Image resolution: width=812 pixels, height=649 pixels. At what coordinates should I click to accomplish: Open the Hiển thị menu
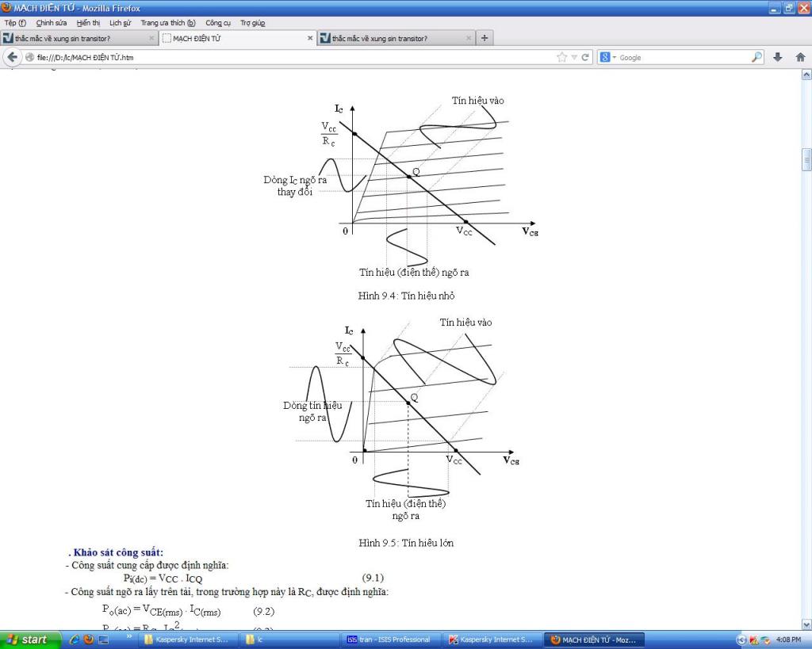click(x=88, y=23)
